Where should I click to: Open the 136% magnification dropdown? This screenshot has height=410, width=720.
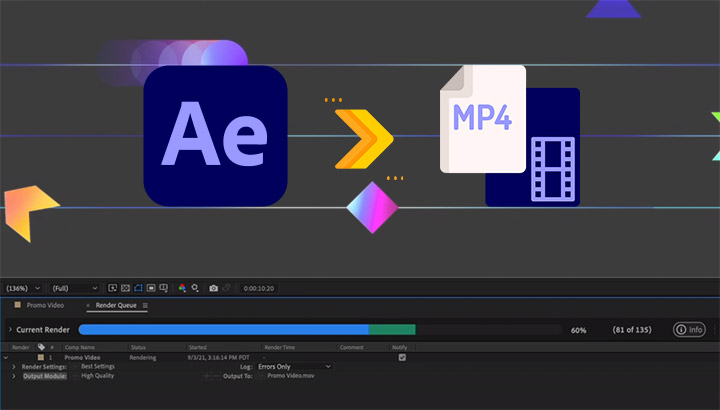(x=22, y=288)
